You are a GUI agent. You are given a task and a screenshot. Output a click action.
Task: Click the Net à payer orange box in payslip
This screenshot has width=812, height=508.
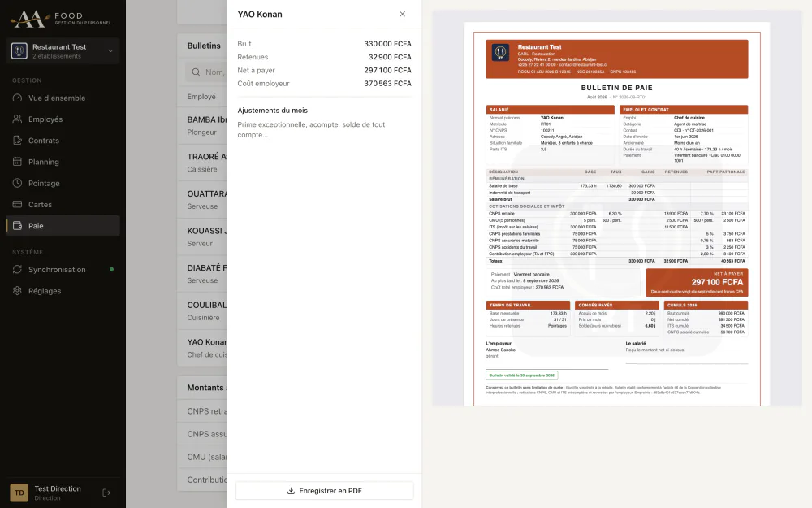click(697, 282)
